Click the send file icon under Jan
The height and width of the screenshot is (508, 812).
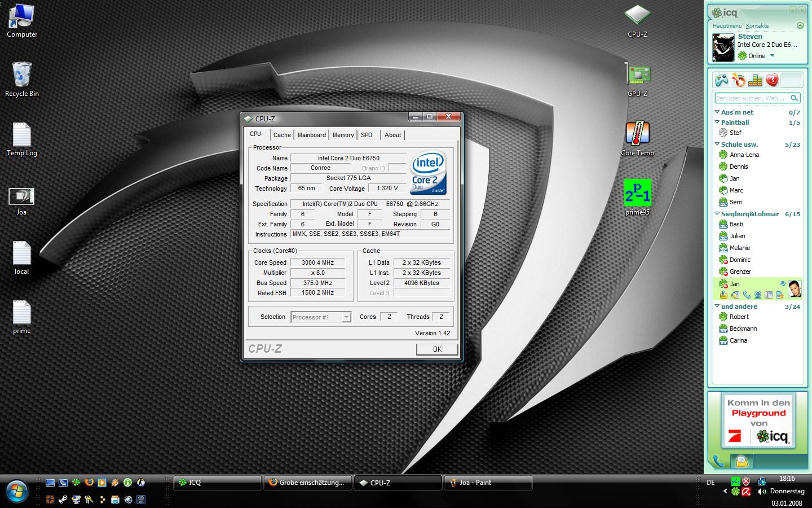[x=780, y=295]
